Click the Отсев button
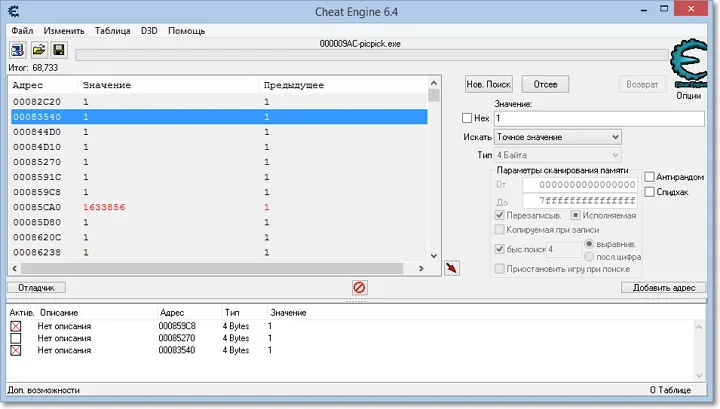Screen dimensions: 720x409 click(x=546, y=84)
